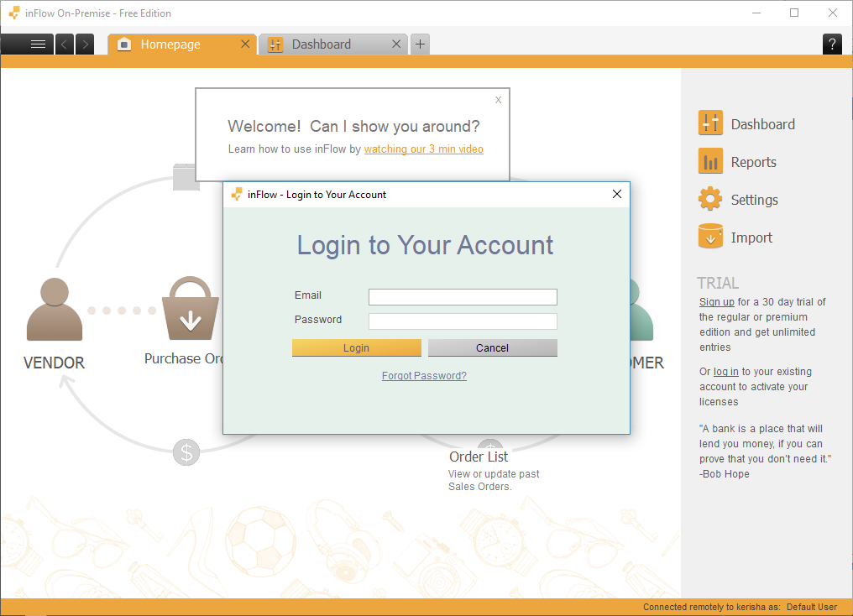Cancel the login dialog
Viewport: 853px width, 616px height.
tap(493, 348)
